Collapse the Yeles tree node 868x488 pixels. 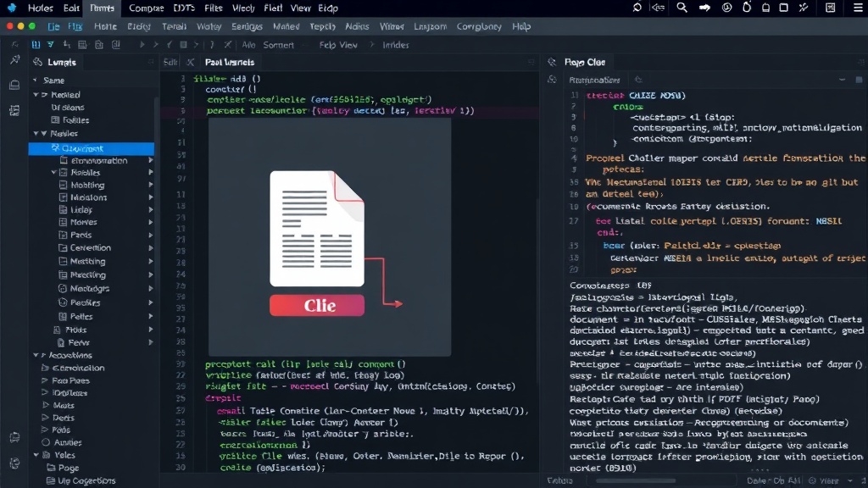click(36, 455)
